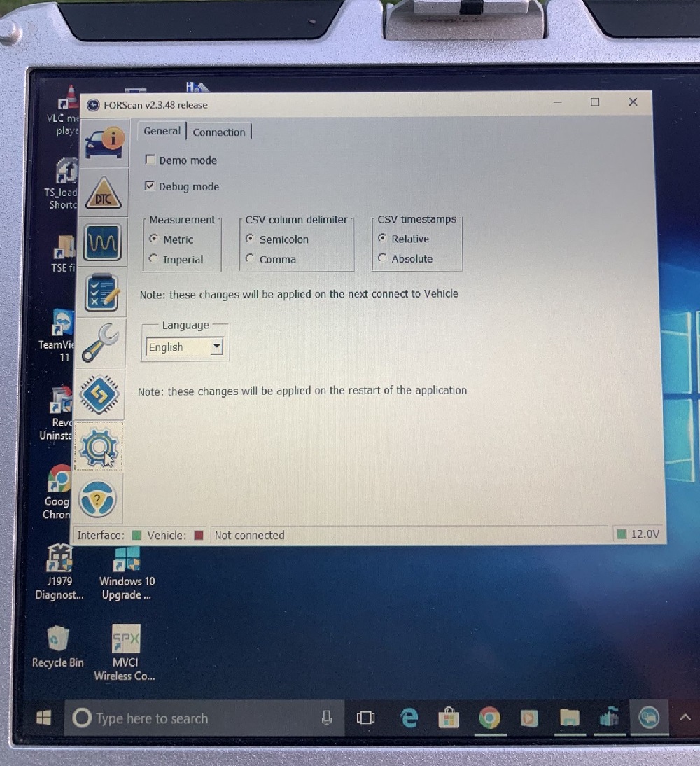This screenshot has height=766, width=700.
Task: Select the VLC media player desktop icon
Action: pos(66,111)
